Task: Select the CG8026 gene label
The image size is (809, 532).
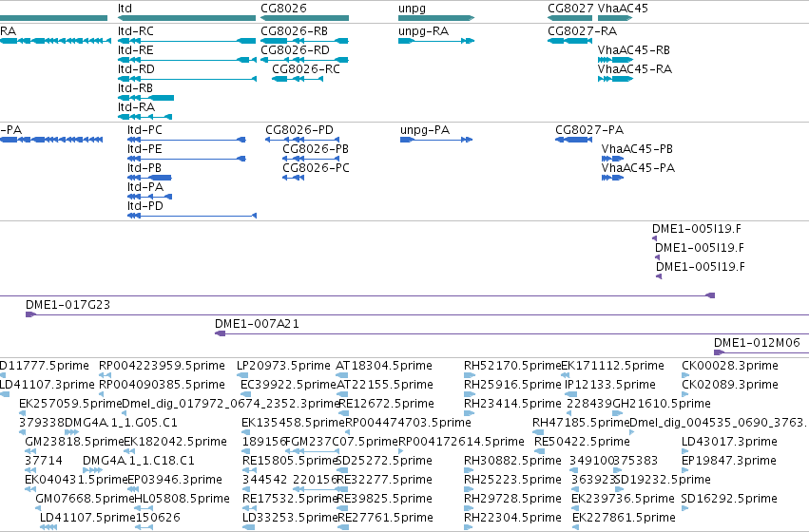Action: [283, 9]
